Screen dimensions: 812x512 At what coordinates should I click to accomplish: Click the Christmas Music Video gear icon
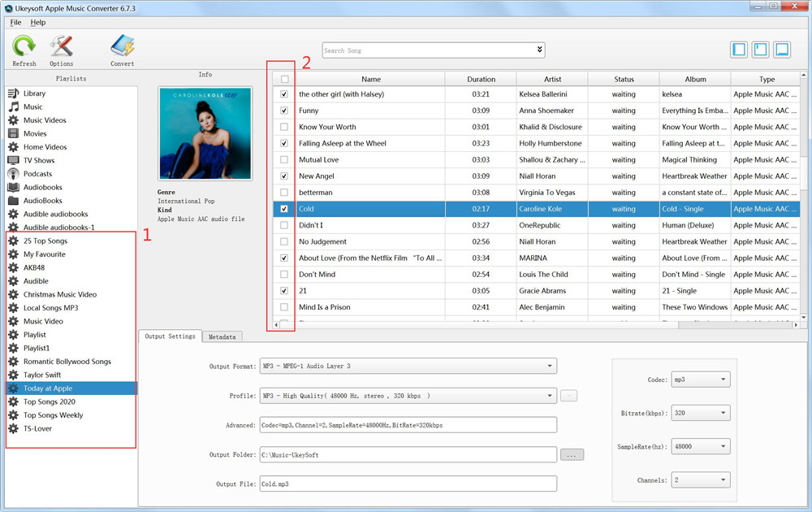point(14,295)
